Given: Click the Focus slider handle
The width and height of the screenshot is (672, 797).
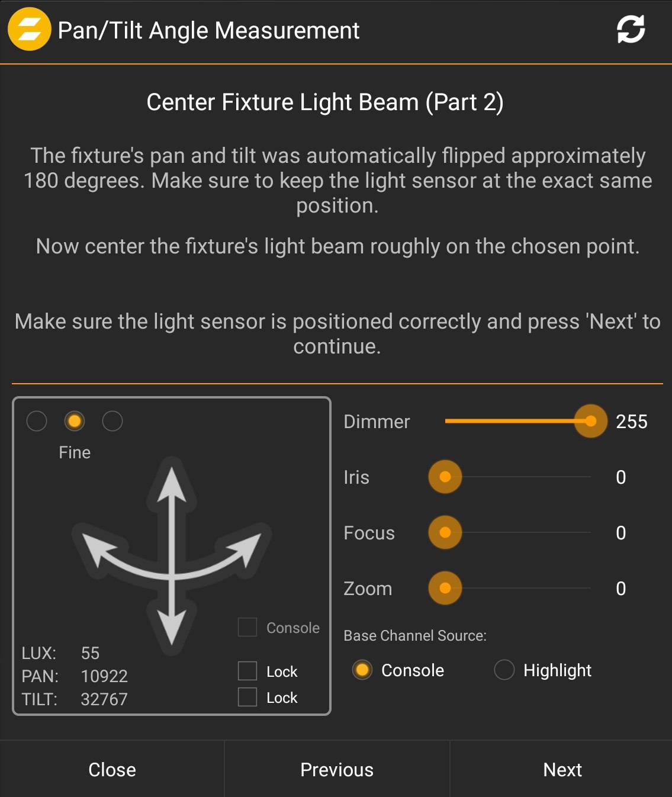Looking at the screenshot, I should pos(445,532).
